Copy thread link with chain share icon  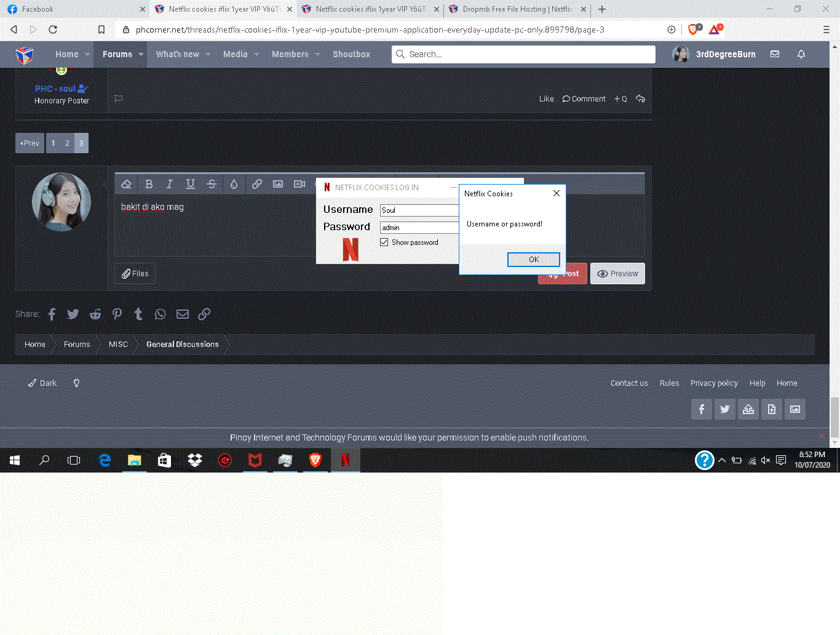(204, 314)
